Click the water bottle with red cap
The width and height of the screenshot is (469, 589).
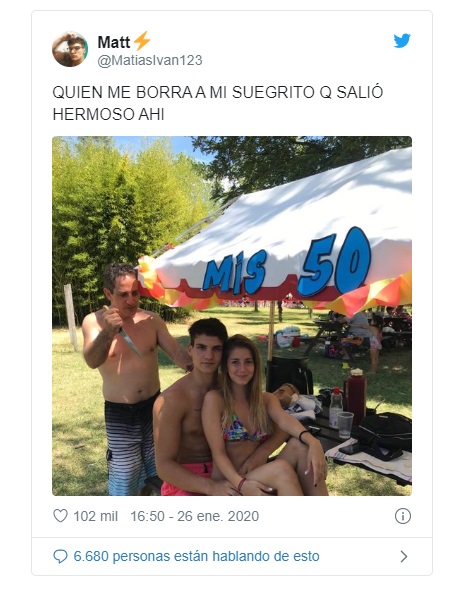pos(336,407)
